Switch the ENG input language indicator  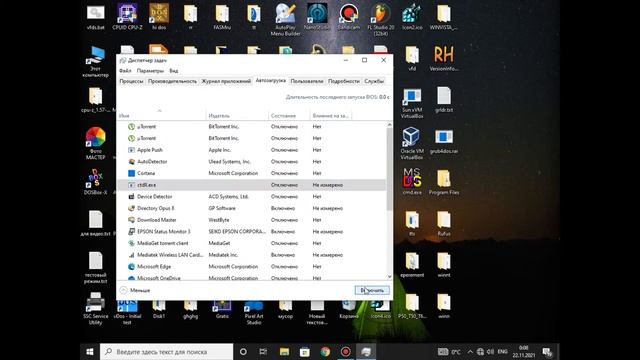[x=502, y=351]
